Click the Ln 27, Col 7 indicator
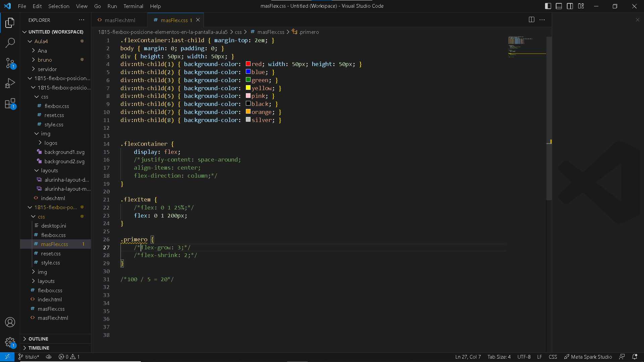The width and height of the screenshot is (644, 362). pos(468,357)
